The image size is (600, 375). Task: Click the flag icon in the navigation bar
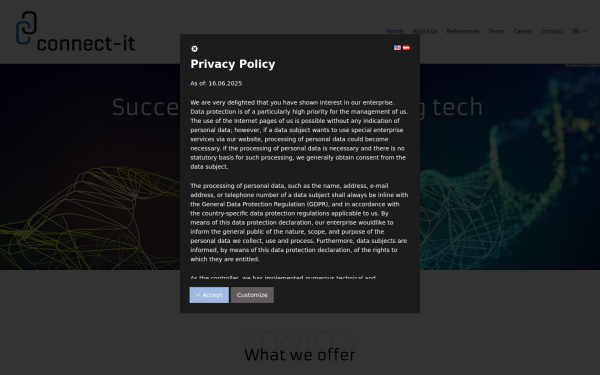click(576, 31)
